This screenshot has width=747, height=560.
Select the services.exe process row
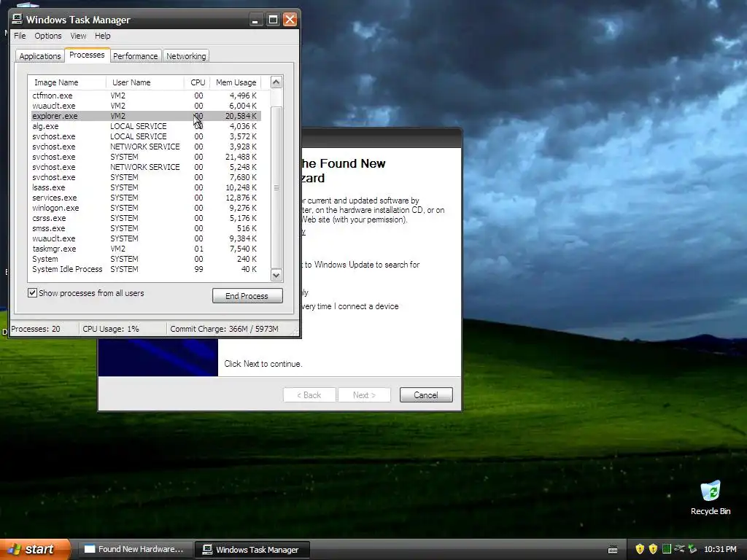(x=145, y=198)
